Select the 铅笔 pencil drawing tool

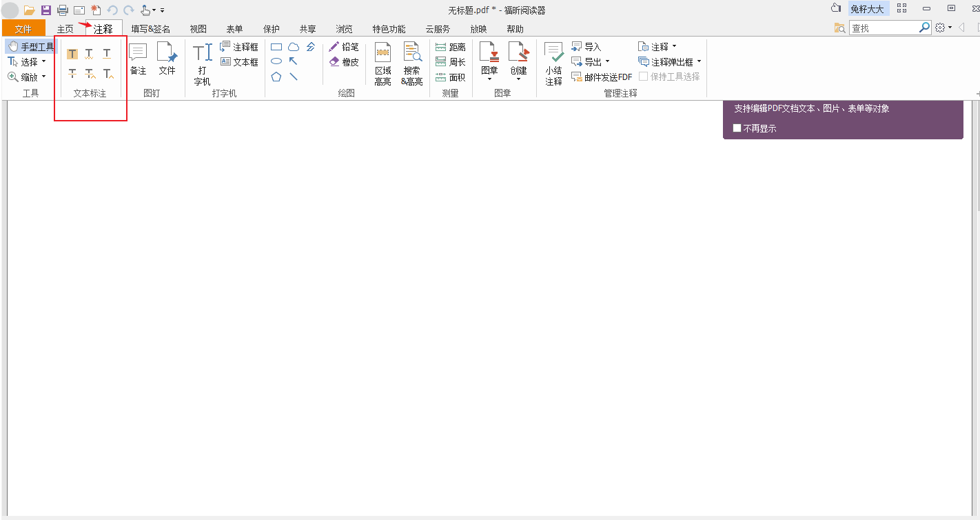(345, 46)
